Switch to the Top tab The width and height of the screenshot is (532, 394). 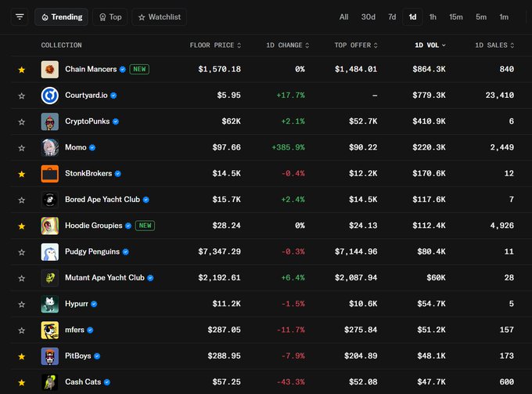pyautogui.click(x=110, y=17)
